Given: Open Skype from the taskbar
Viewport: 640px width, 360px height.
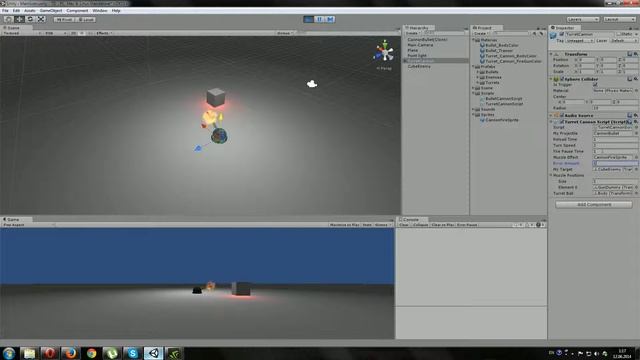Looking at the screenshot, I should 133,353.
